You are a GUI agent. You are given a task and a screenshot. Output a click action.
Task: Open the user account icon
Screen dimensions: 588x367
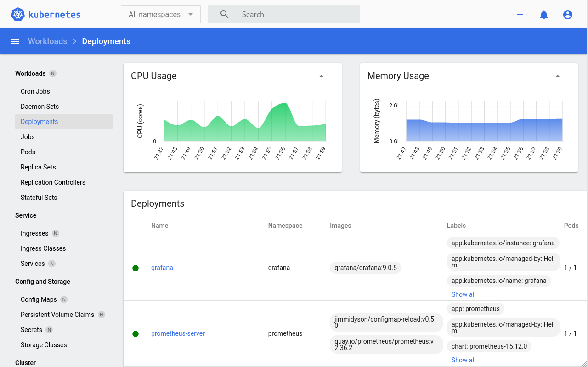(568, 15)
